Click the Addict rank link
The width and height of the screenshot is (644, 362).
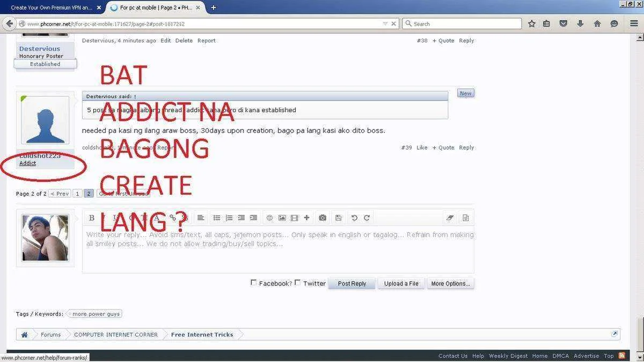click(27, 163)
